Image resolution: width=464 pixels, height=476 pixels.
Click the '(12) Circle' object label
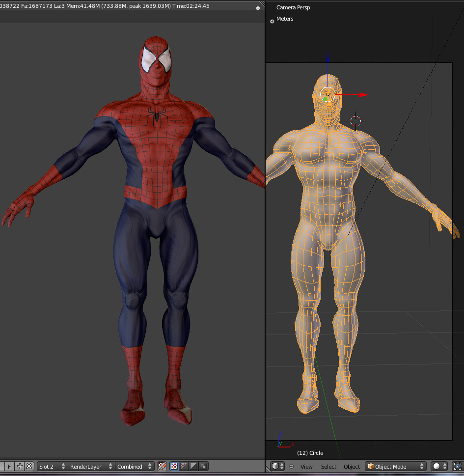[310, 452]
